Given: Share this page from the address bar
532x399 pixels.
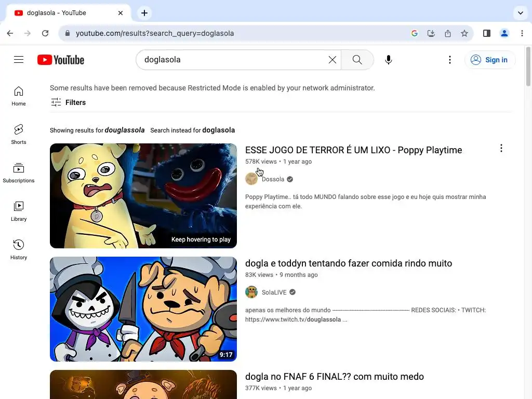Looking at the screenshot, I should point(448,33).
